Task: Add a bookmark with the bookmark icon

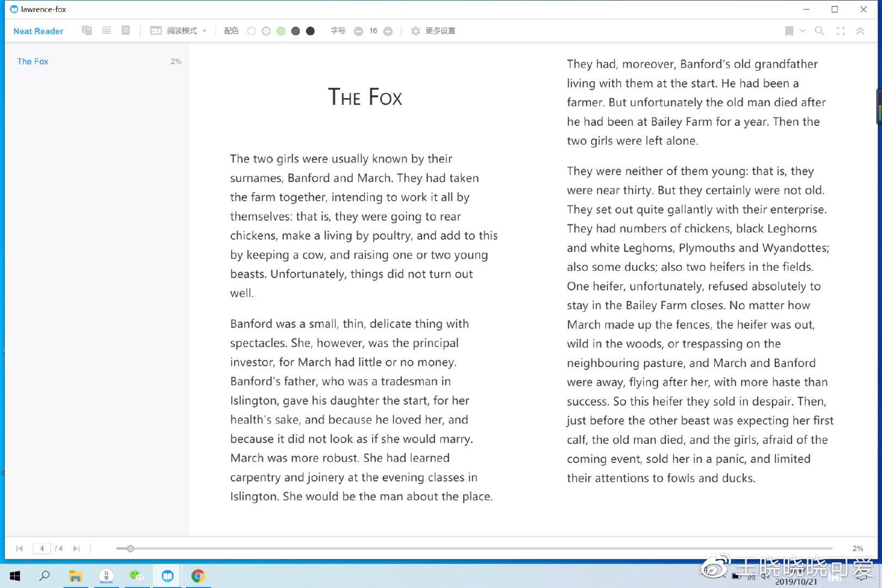Action: tap(789, 31)
